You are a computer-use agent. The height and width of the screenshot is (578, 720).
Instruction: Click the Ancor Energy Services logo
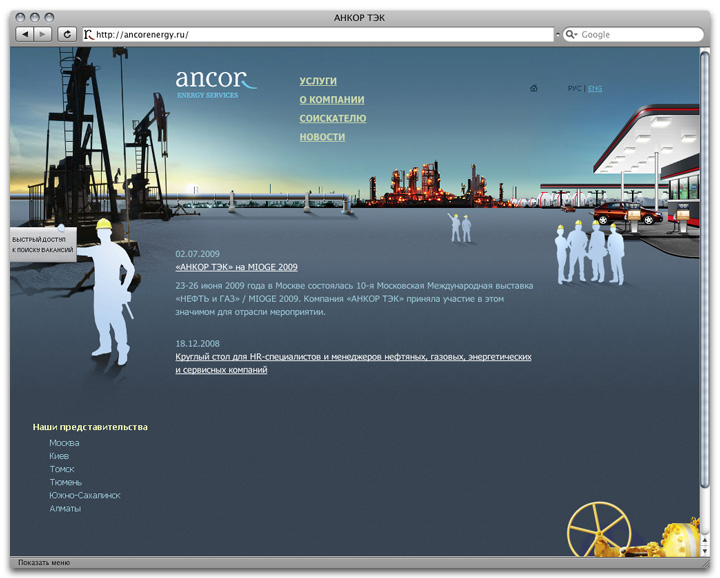point(215,82)
